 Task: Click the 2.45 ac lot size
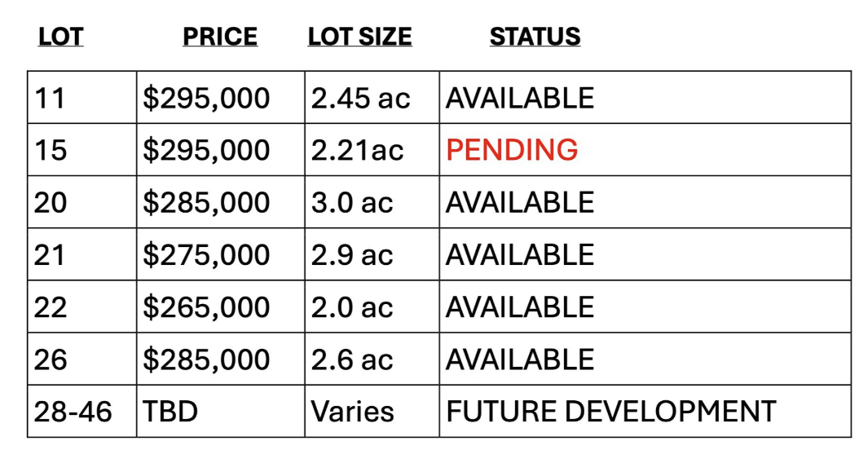[360, 98]
